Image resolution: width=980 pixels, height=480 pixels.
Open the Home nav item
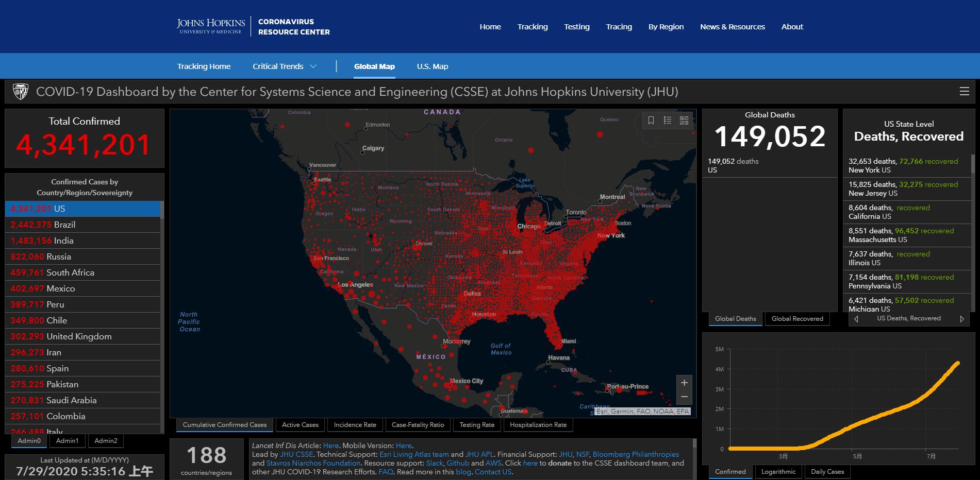click(490, 27)
